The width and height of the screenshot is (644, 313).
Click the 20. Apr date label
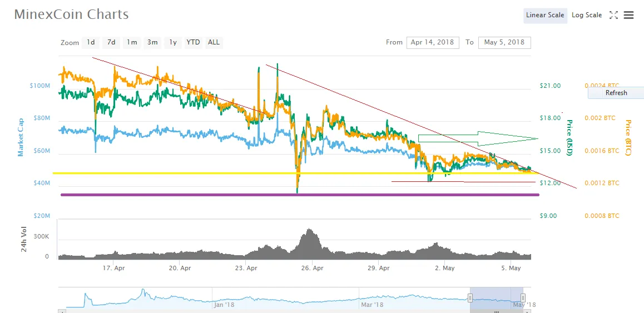pos(180,268)
